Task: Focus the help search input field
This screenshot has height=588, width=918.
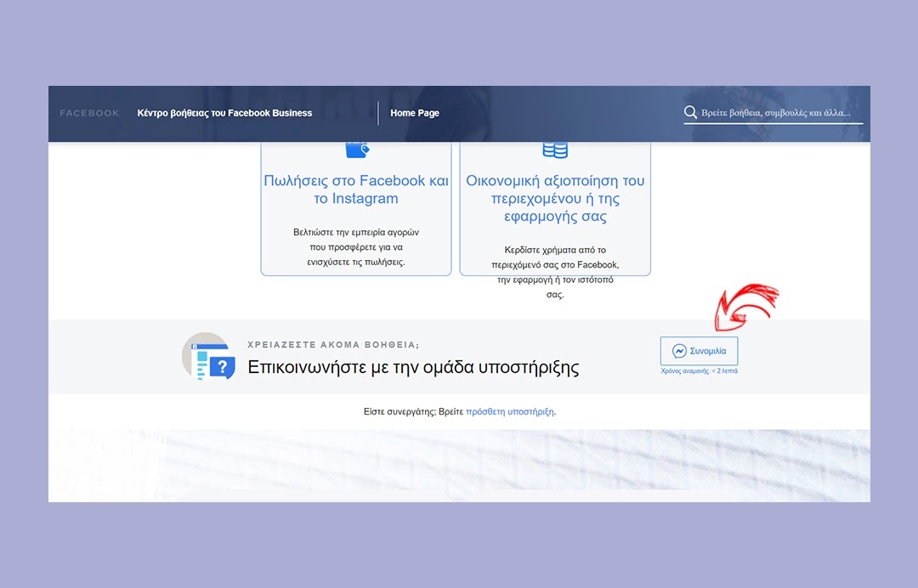Action: (x=775, y=113)
